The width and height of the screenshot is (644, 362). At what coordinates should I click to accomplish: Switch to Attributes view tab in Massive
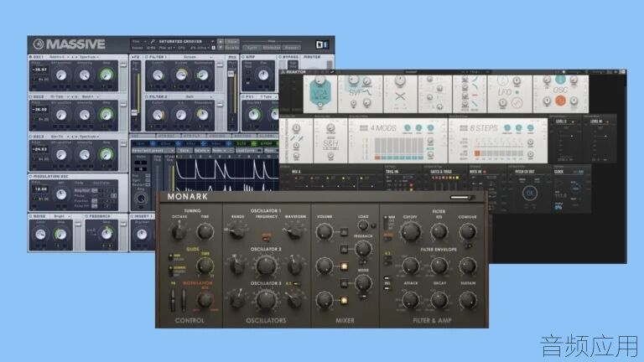coord(272,48)
